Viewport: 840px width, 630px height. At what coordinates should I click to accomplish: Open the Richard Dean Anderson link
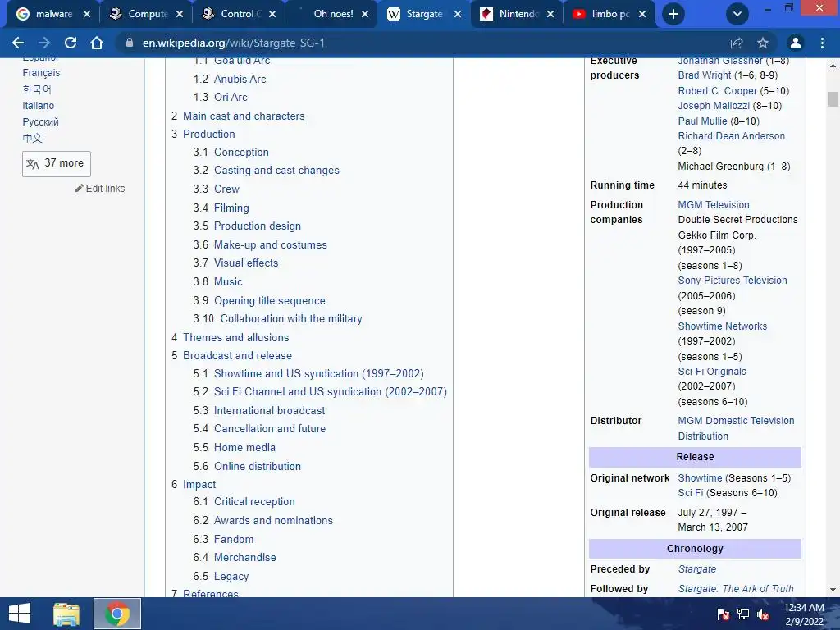[731, 136]
